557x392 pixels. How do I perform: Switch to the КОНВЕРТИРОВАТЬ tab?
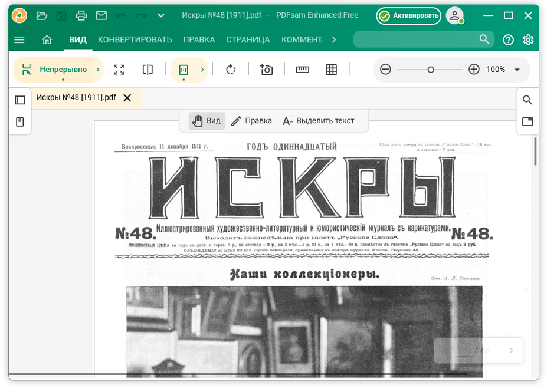pyautogui.click(x=135, y=39)
